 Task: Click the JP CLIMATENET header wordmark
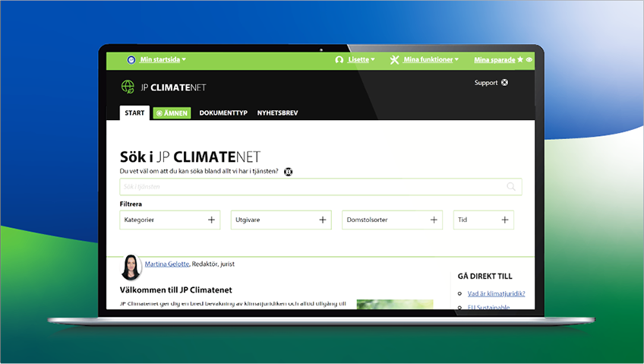click(173, 87)
